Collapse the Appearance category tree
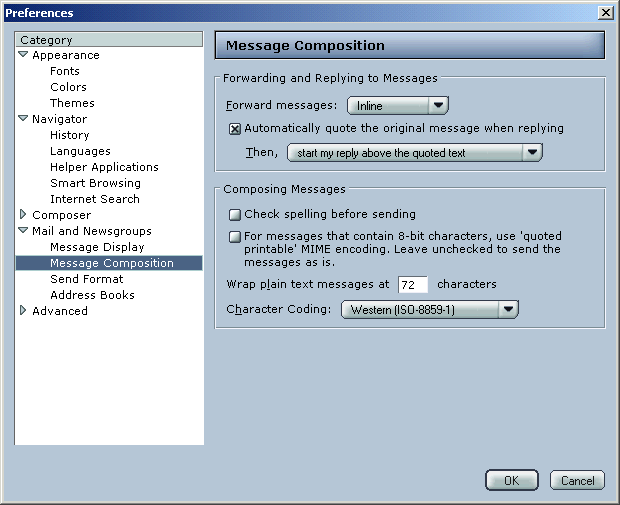The width and height of the screenshot is (620, 505). coord(23,55)
